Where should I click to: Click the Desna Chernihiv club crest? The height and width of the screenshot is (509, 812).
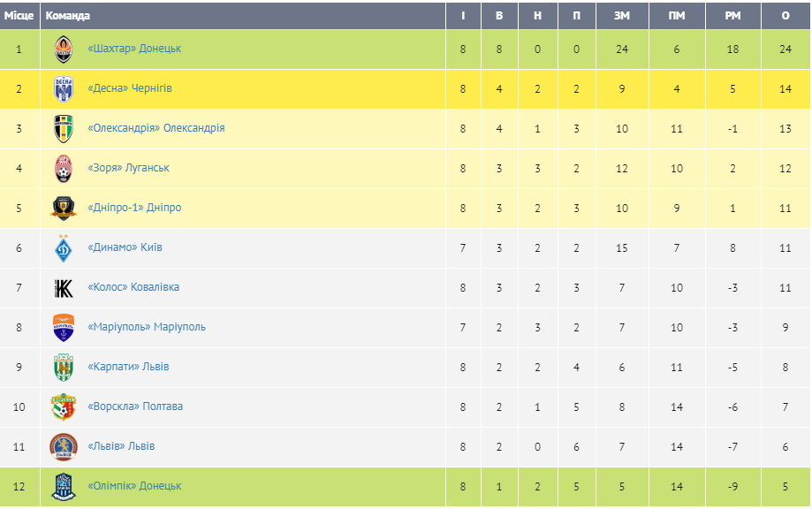(x=64, y=89)
